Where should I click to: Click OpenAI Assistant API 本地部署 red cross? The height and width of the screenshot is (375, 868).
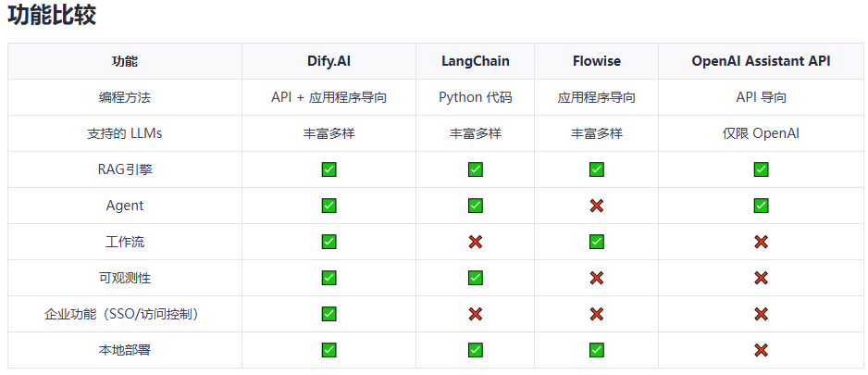pyautogui.click(x=761, y=350)
